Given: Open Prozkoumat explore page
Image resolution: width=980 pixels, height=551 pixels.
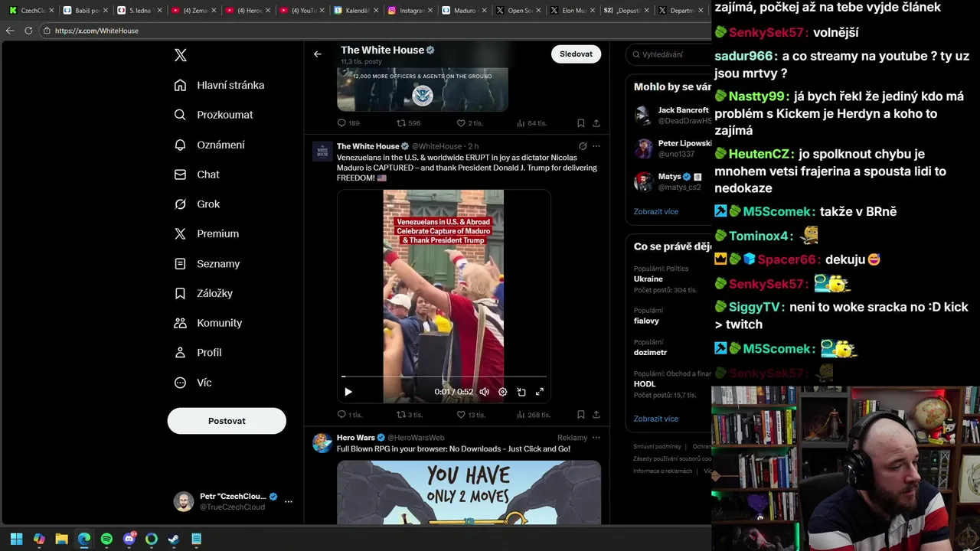Looking at the screenshot, I should [x=214, y=115].
